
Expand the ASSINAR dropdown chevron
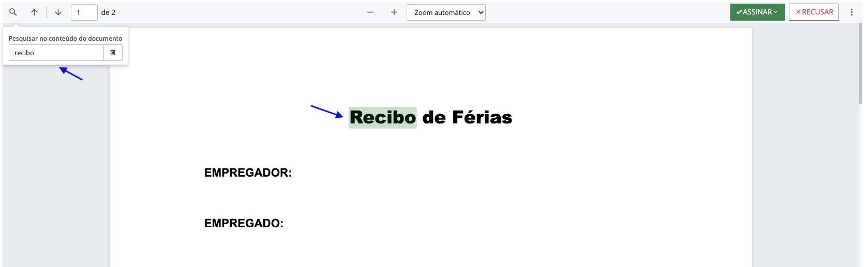pos(776,12)
